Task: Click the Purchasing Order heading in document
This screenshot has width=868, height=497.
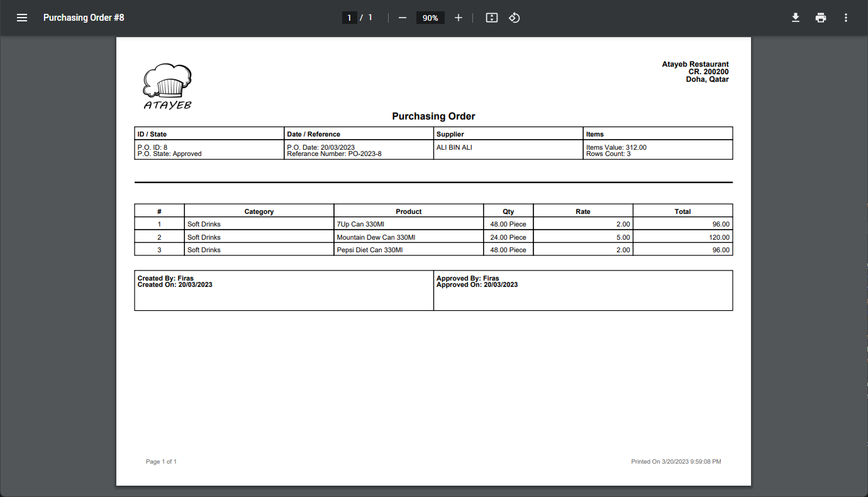Action: tap(433, 116)
